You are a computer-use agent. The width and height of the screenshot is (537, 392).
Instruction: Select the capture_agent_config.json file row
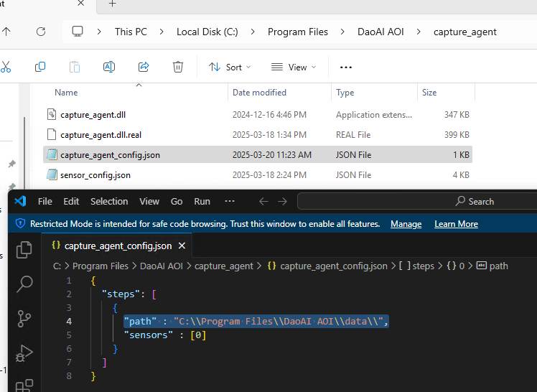[x=258, y=155]
